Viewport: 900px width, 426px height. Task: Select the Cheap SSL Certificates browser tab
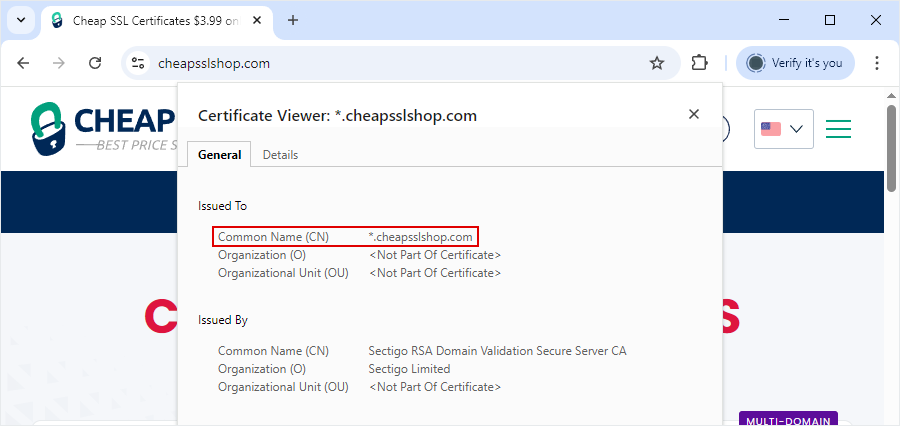pyautogui.click(x=156, y=21)
